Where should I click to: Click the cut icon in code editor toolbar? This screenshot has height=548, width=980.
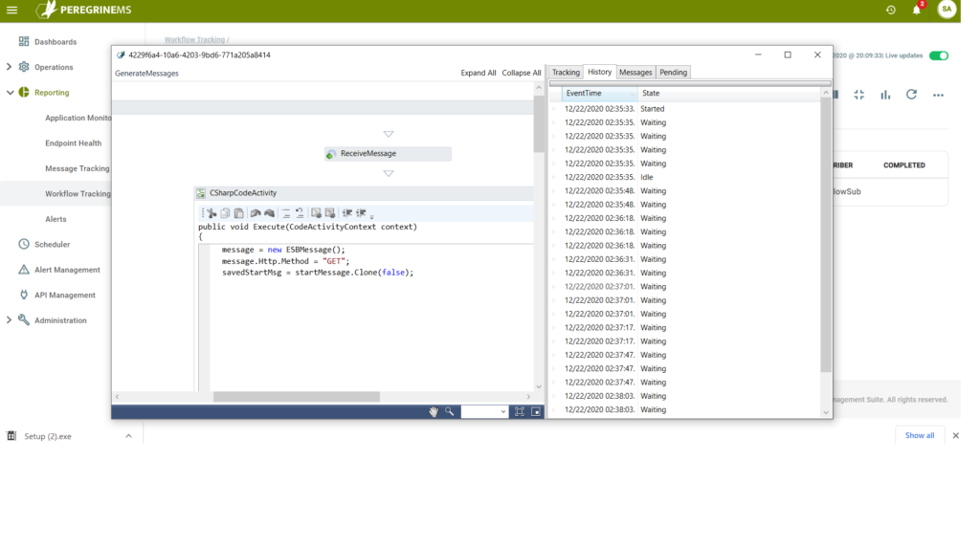pyautogui.click(x=212, y=213)
